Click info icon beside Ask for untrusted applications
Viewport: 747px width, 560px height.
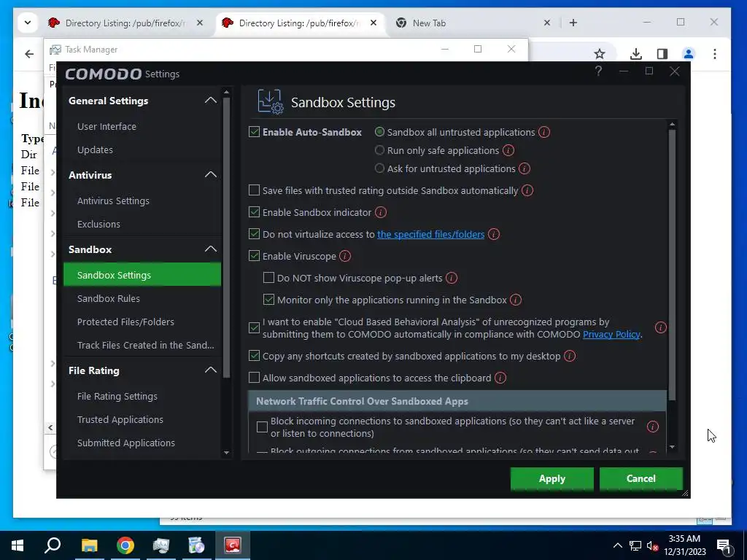pyautogui.click(x=525, y=168)
